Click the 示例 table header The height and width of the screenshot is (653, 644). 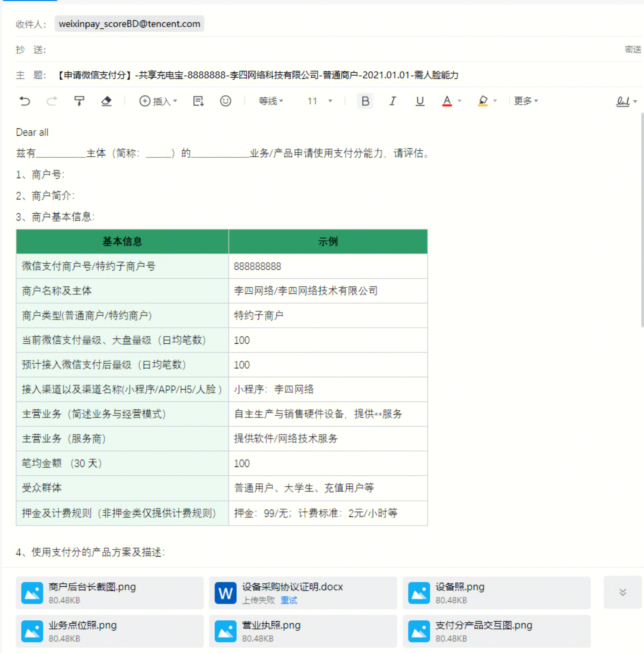(328, 242)
